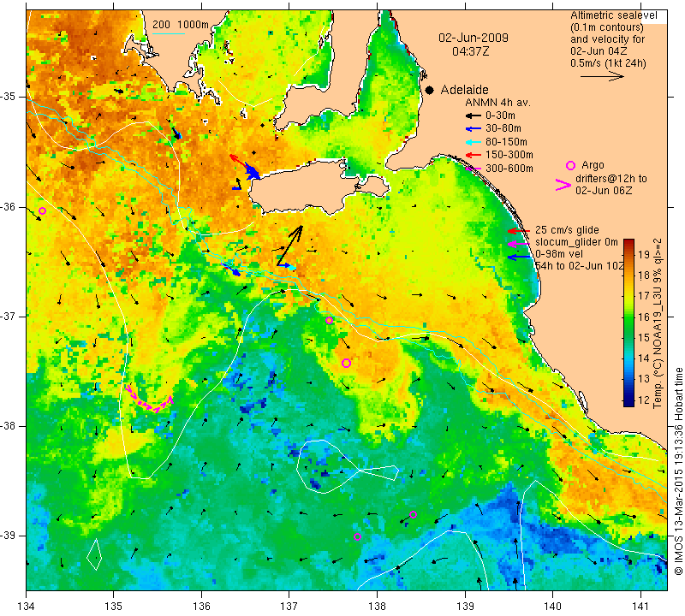Image resolution: width=685 pixels, height=616 pixels.
Task: Click the large Argo circle near 137.6, -37.4
Action: tap(346, 364)
